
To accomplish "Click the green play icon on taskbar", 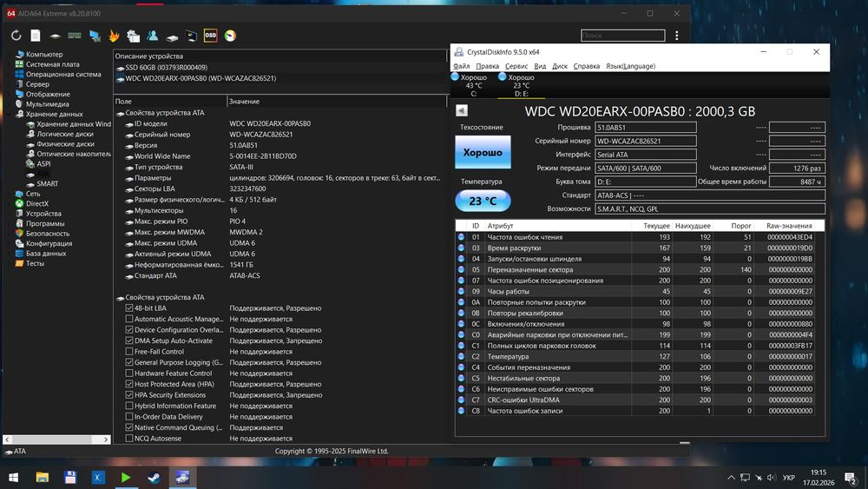I will pos(126,478).
